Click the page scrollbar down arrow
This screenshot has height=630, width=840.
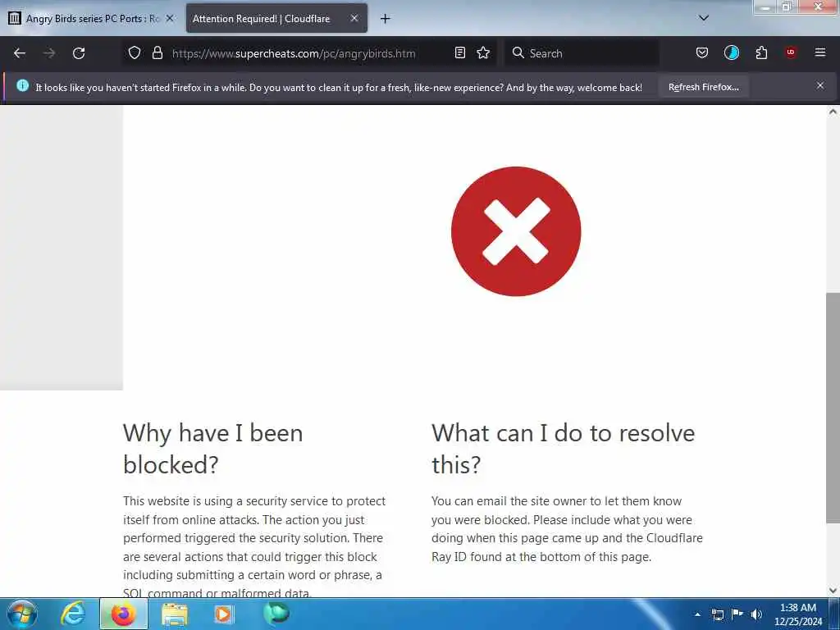point(833,591)
